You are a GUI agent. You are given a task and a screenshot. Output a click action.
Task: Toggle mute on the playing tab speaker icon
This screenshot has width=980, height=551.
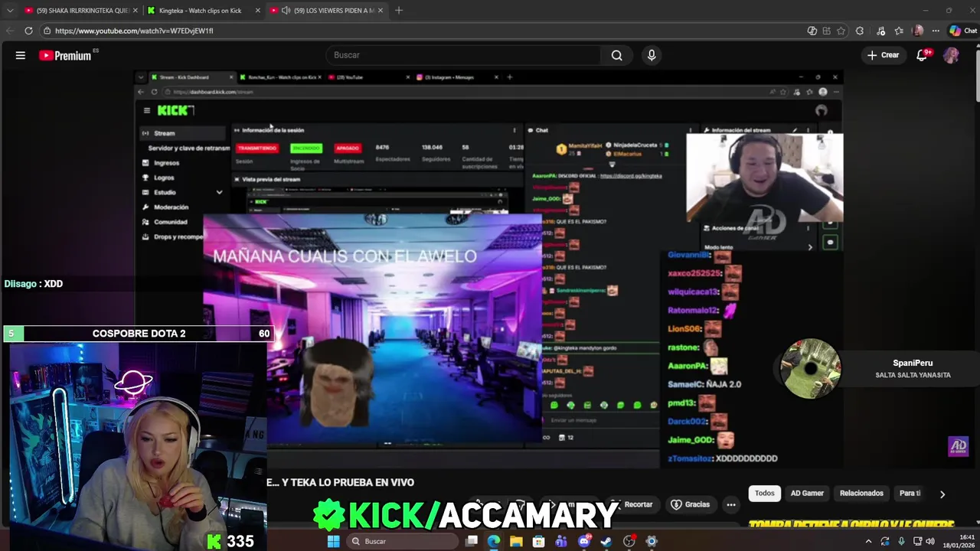tap(286, 11)
